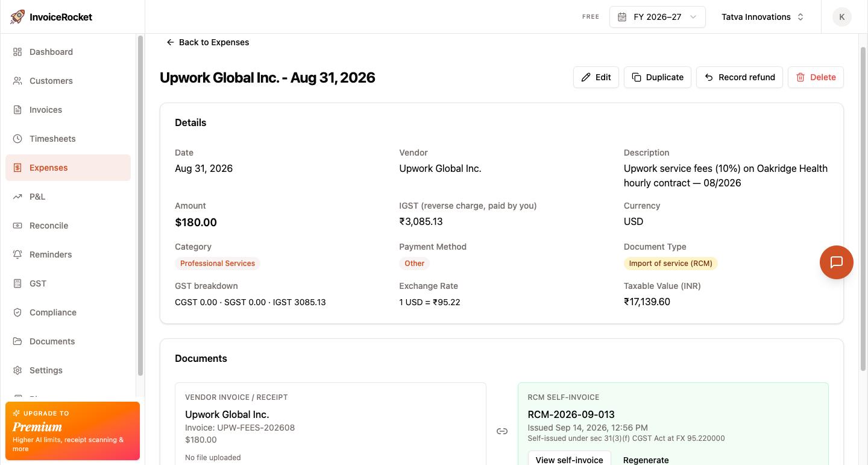Open Dashboard from the sidebar
The image size is (868, 465).
(x=68, y=52)
